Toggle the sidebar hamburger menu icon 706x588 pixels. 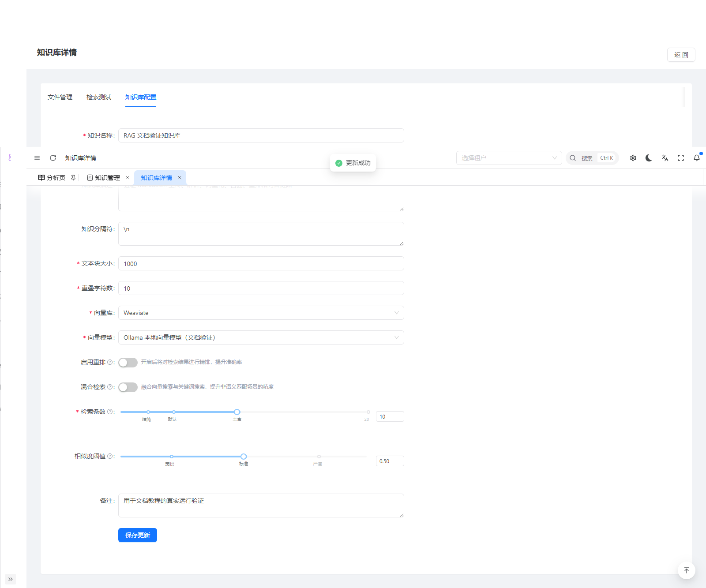pos(37,158)
